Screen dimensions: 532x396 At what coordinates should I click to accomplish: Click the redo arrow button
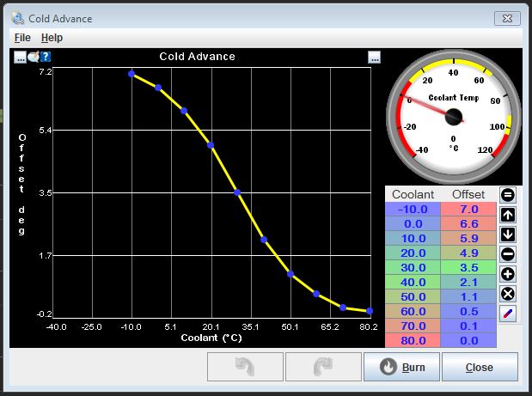pos(322,367)
